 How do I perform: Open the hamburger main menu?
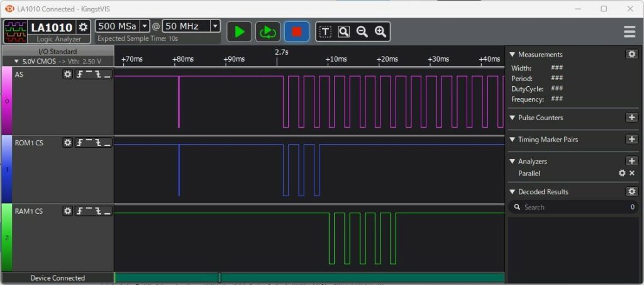[x=629, y=31]
